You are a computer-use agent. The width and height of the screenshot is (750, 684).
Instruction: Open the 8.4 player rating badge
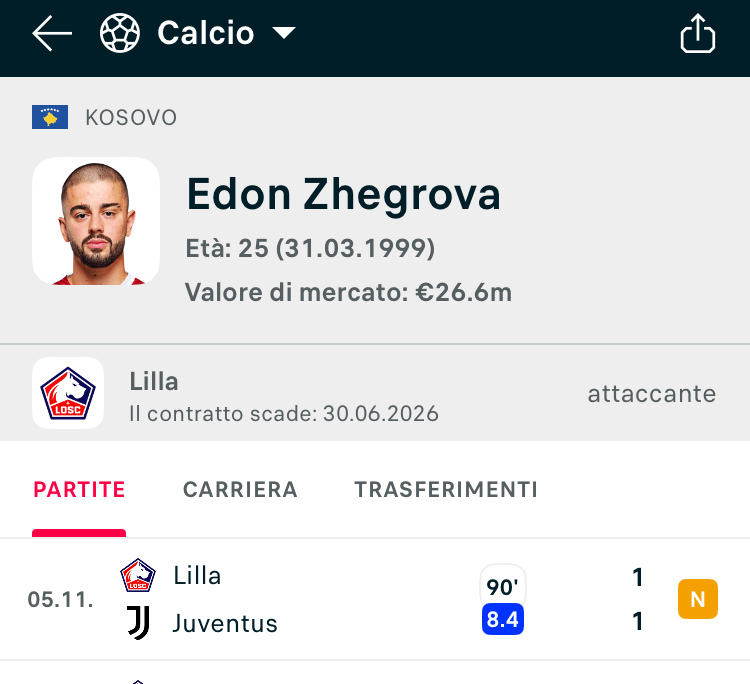pyautogui.click(x=503, y=619)
